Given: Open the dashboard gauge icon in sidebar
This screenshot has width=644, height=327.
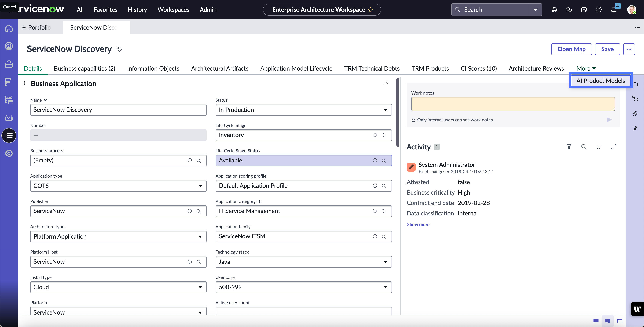Looking at the screenshot, I should (9, 46).
